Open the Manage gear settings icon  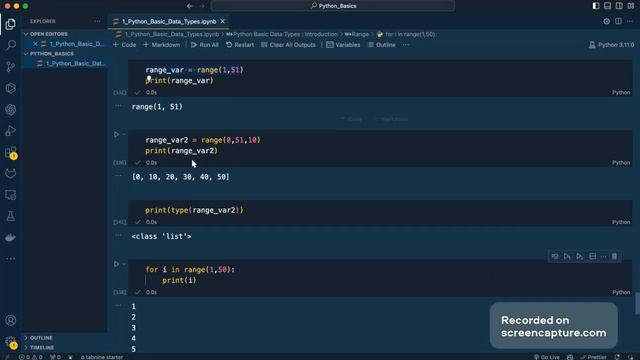click(11, 342)
